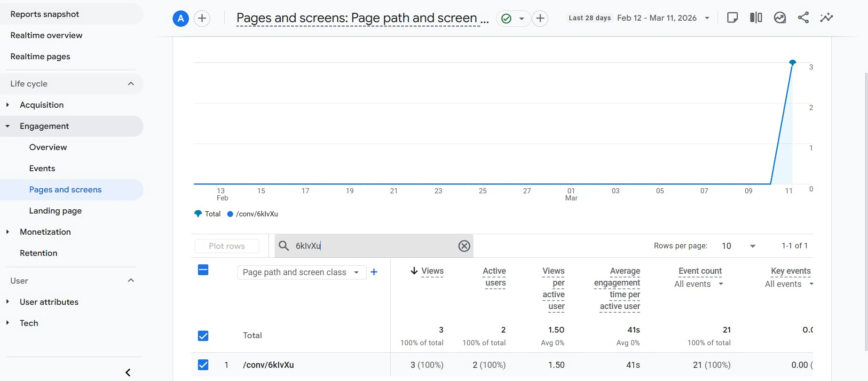Image resolution: width=868 pixels, height=381 pixels.
Task: Click the vertical page scrollbar
Action: 866,212
